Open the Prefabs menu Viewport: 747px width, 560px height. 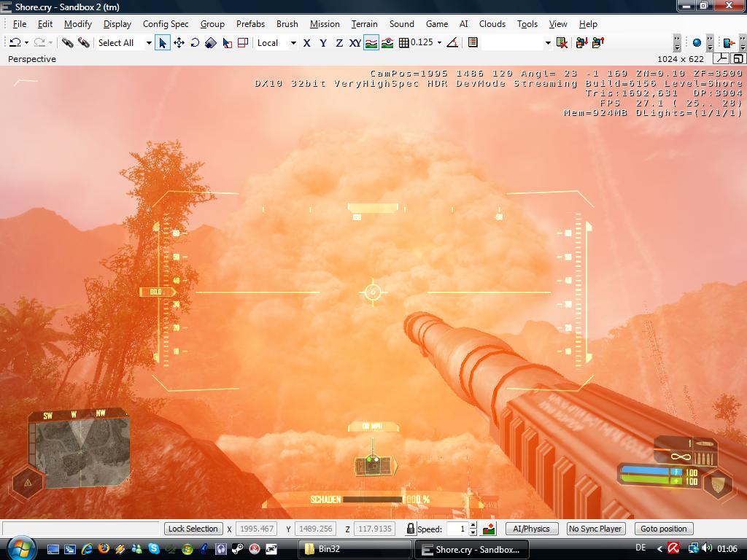point(250,24)
